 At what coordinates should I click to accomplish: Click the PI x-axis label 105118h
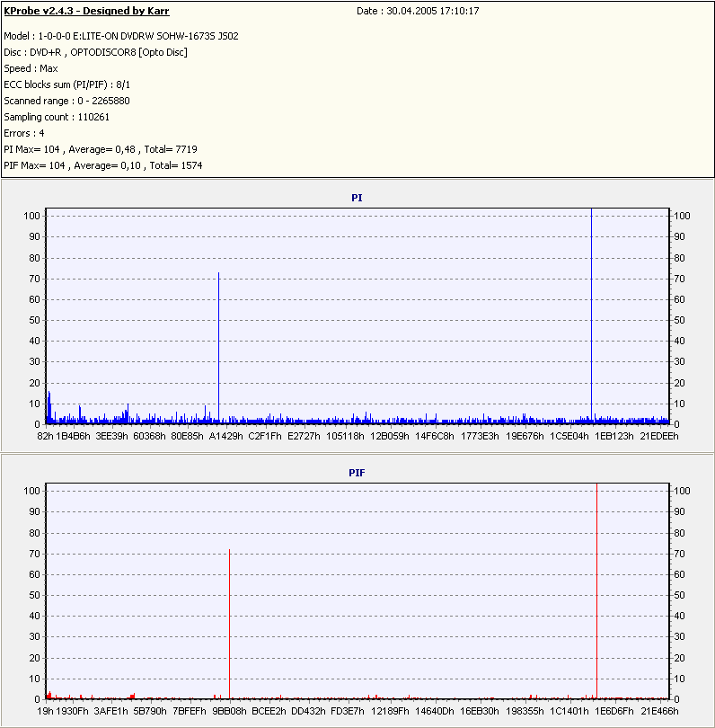pyautogui.click(x=345, y=437)
